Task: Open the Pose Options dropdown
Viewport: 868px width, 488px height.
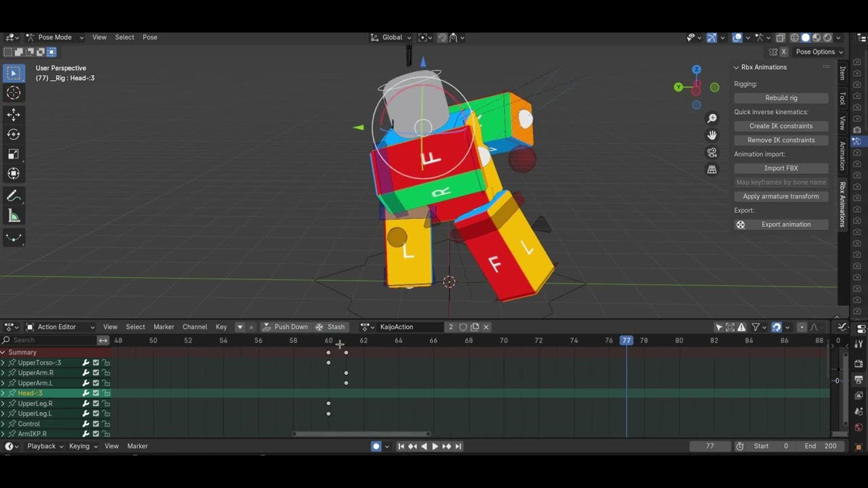Action: (x=819, y=52)
